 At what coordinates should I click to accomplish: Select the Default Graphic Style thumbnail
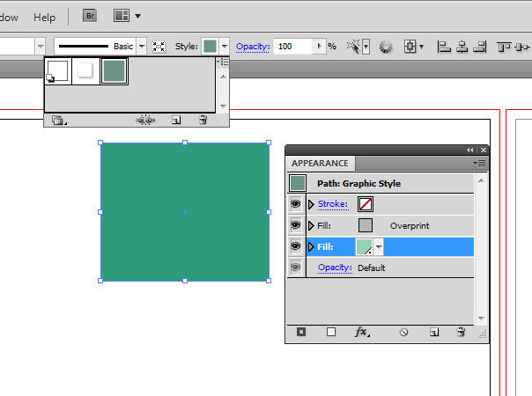(58, 71)
